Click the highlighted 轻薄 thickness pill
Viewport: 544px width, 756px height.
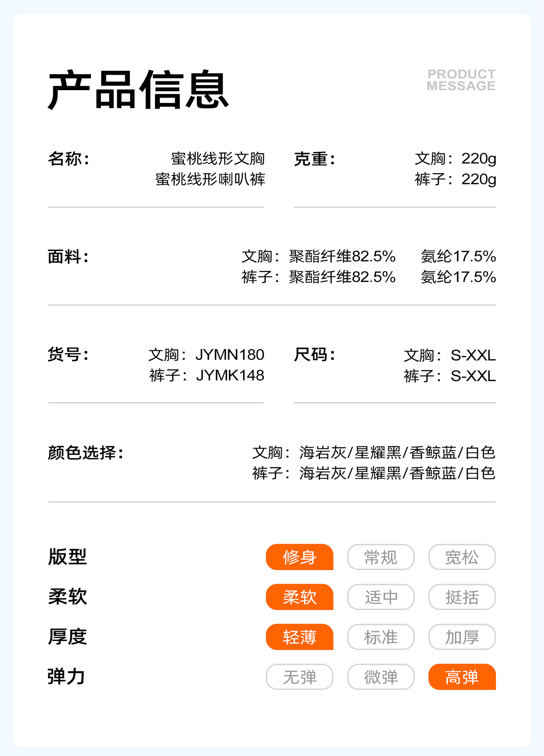click(x=299, y=637)
